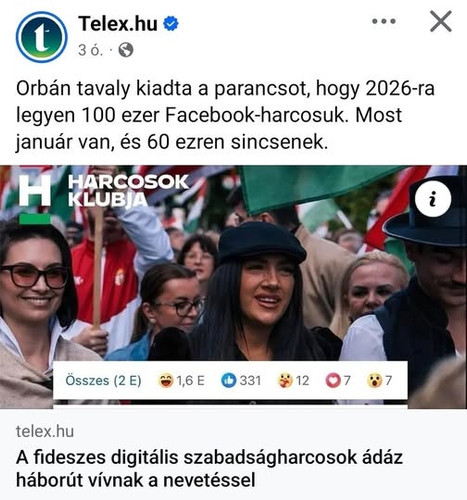Image resolution: width=467 pixels, height=500 pixels.
Task: Open the article preview photo
Action: pos(233,287)
